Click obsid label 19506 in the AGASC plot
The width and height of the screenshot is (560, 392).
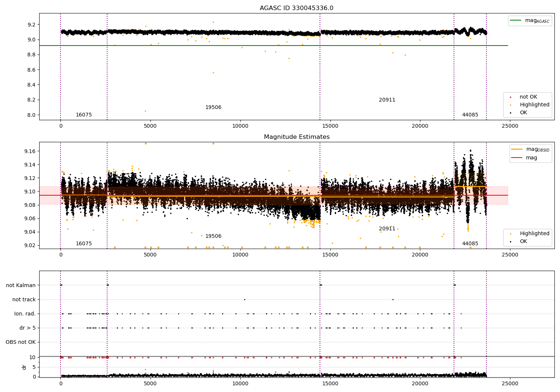click(x=213, y=108)
